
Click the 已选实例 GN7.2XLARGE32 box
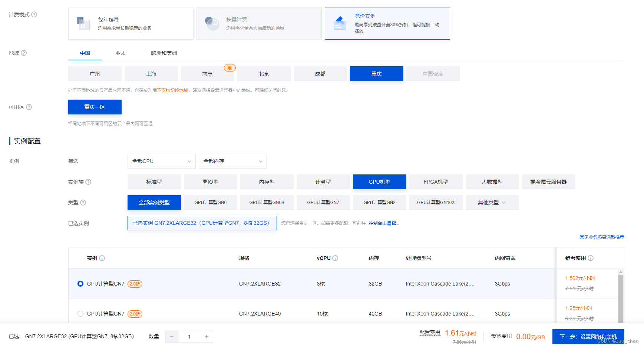coord(202,223)
